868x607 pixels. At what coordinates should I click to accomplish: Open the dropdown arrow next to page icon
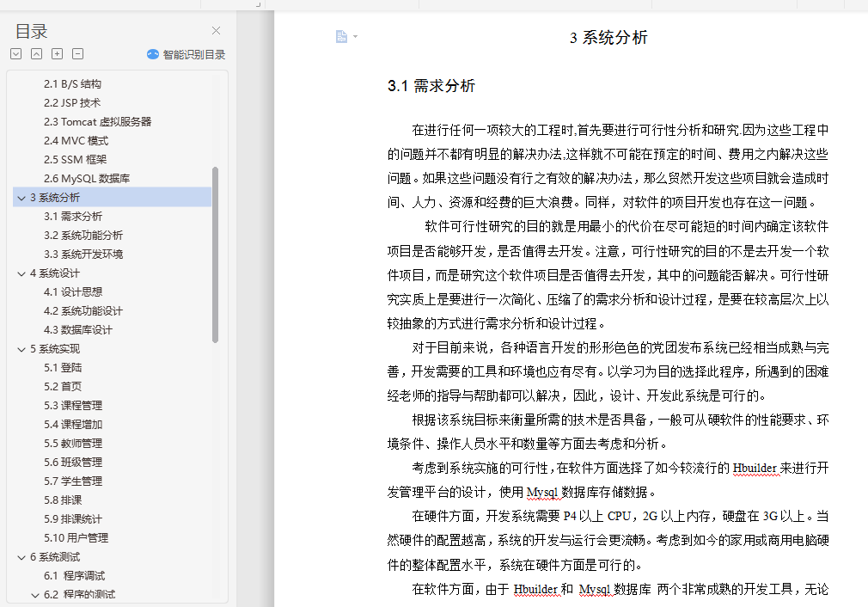(x=356, y=37)
